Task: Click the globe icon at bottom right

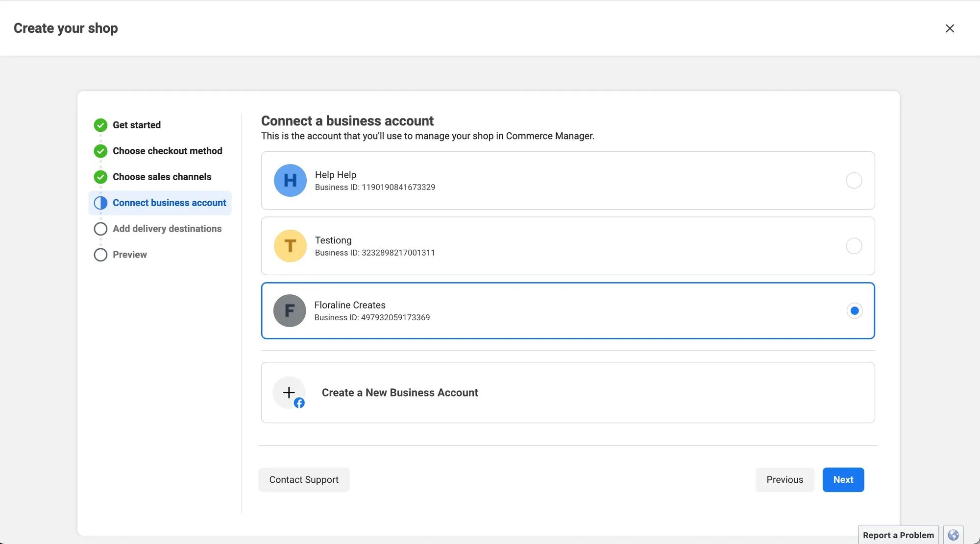Action: pos(953,535)
